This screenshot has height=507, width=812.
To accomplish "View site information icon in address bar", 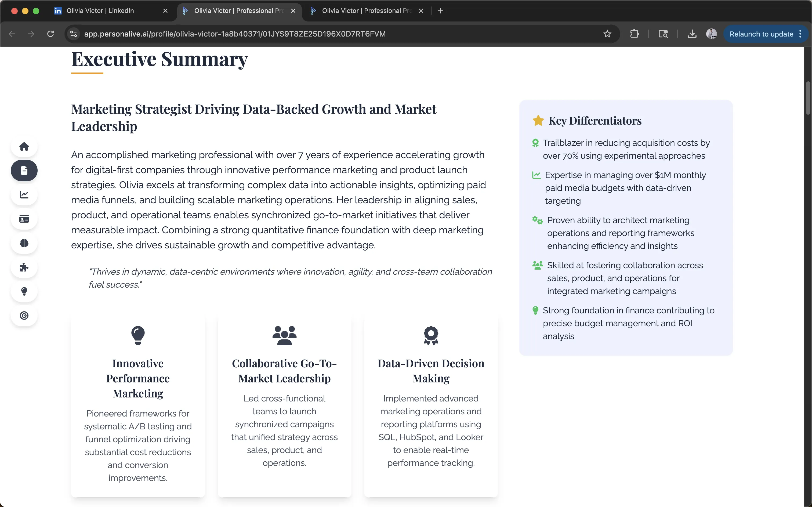I will tap(73, 34).
